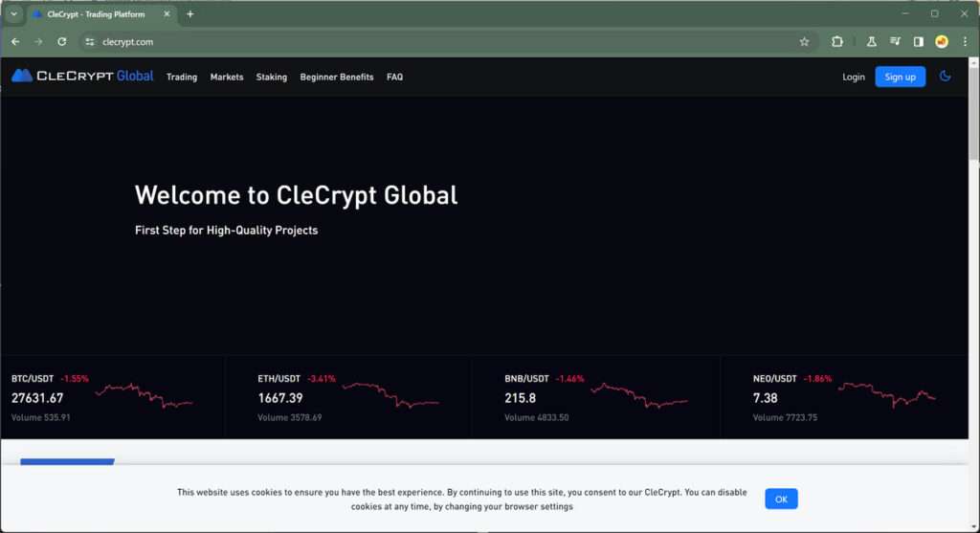Open the Chrome profile avatar

pyautogui.click(x=942, y=42)
